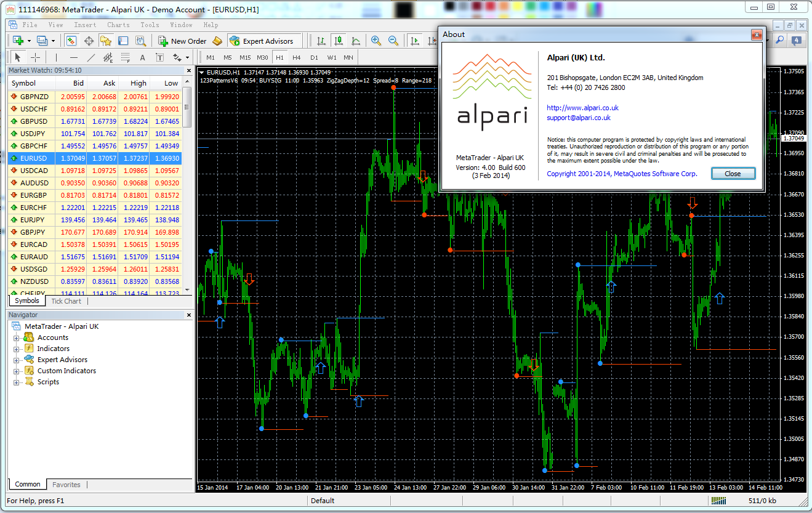Open the File menu
This screenshot has height=513, width=812.
click(30, 25)
